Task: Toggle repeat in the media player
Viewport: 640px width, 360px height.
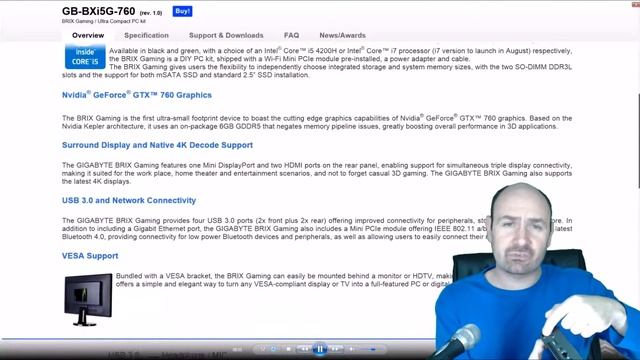Action: point(273,349)
